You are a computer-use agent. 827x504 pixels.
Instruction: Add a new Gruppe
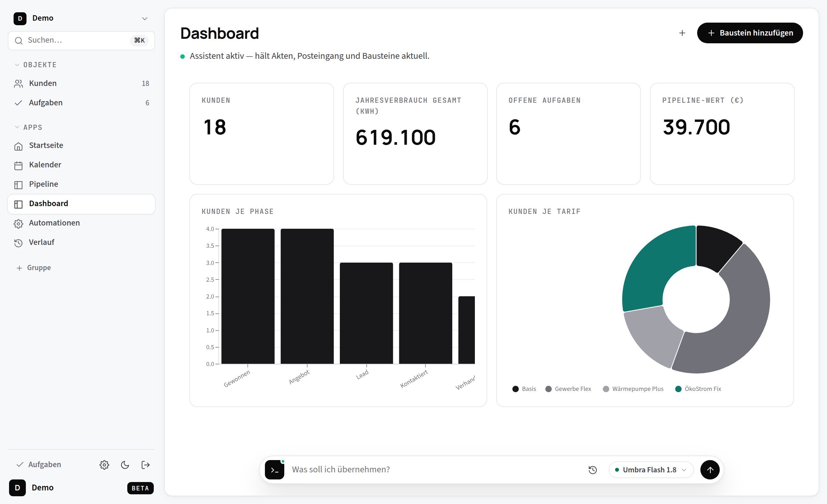[x=34, y=268]
